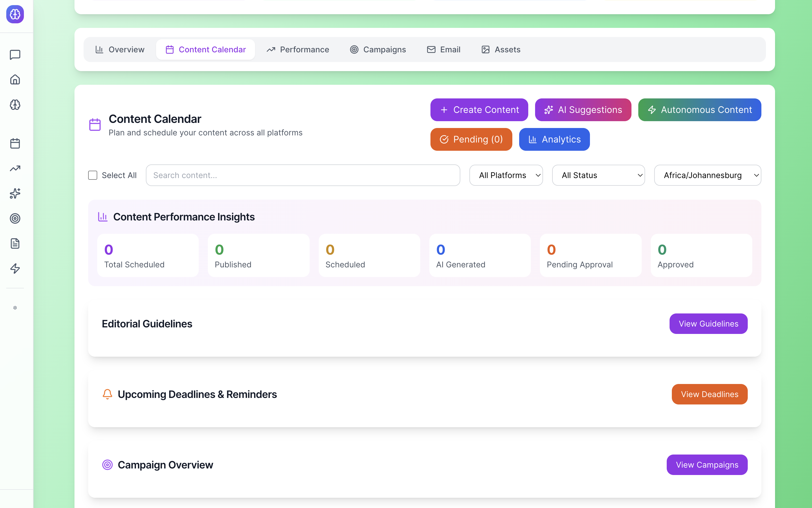Click the lightning bolt sidebar icon
Image resolution: width=812 pixels, height=508 pixels.
[15, 269]
